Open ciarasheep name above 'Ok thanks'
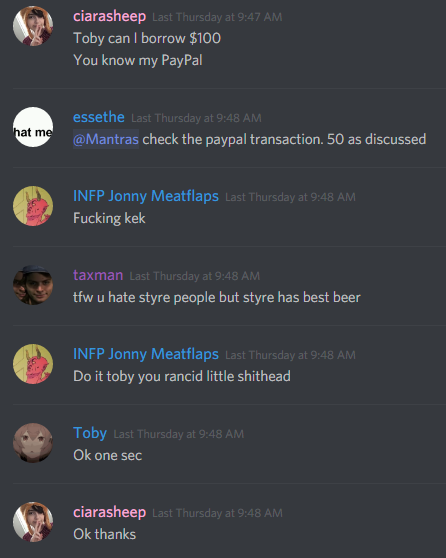This screenshot has height=558, width=446. 109,512
